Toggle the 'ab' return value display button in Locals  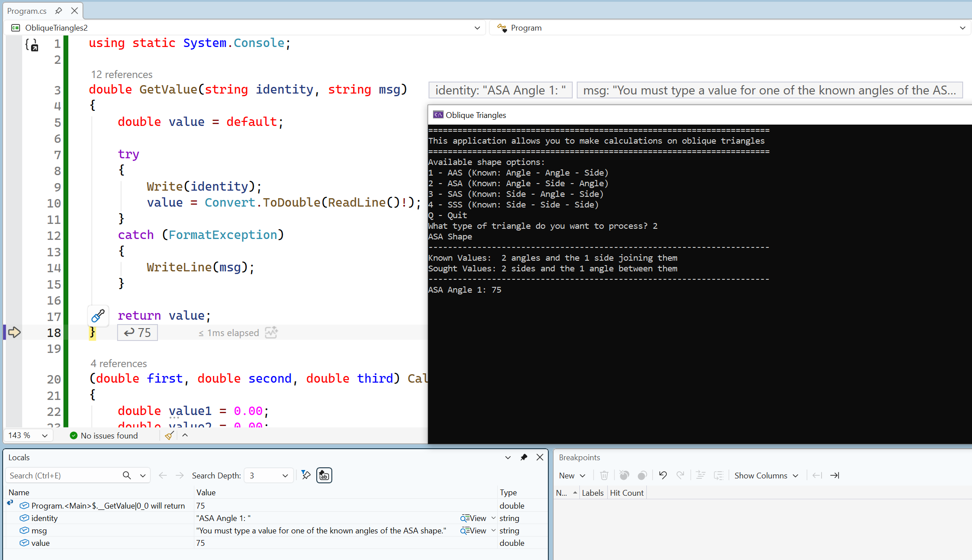coord(324,475)
